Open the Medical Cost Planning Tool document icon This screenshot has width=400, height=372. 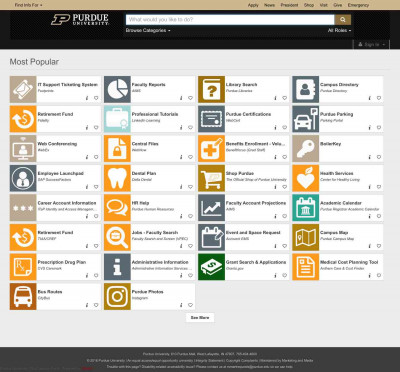(x=306, y=267)
